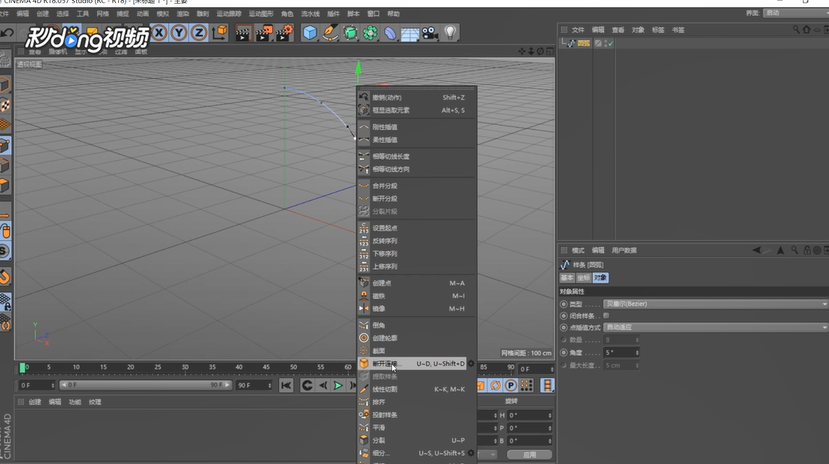Switch to 基本 attribute tab

567,278
